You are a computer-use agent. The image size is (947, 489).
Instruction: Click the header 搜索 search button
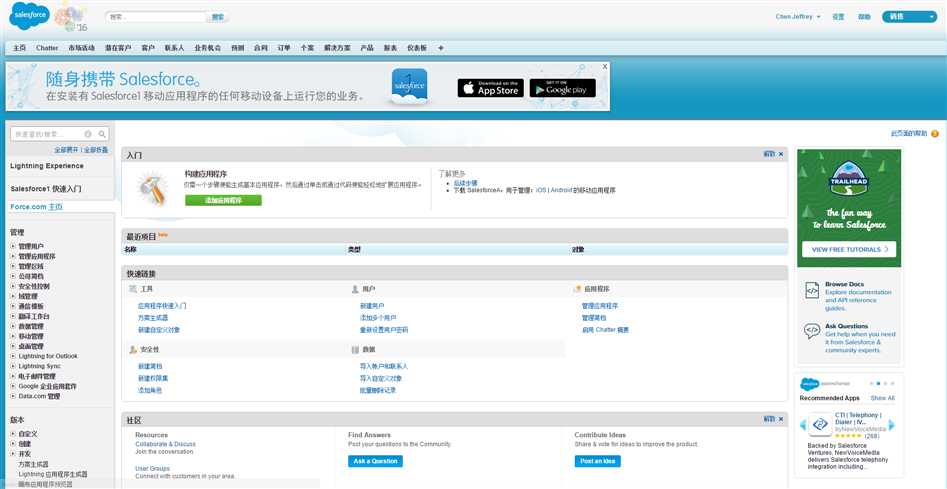pos(218,17)
